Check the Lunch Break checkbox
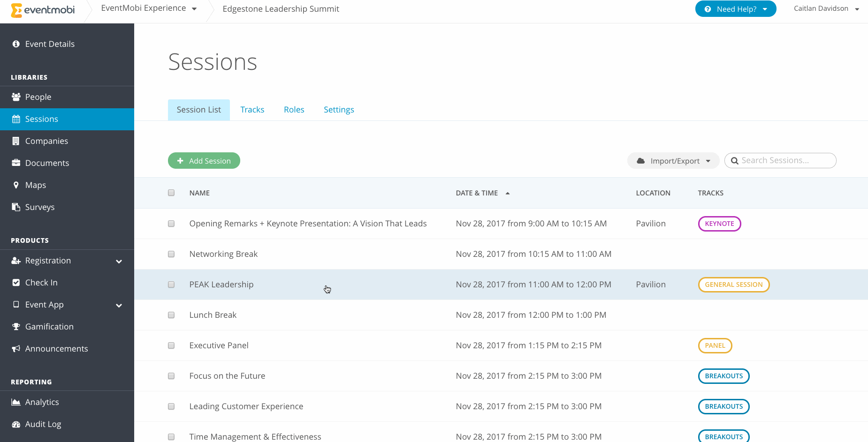The height and width of the screenshot is (442, 868). point(171,315)
